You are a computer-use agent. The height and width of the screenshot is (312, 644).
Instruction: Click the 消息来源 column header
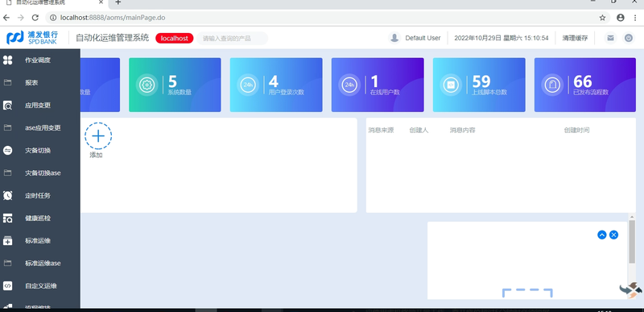pyautogui.click(x=381, y=131)
